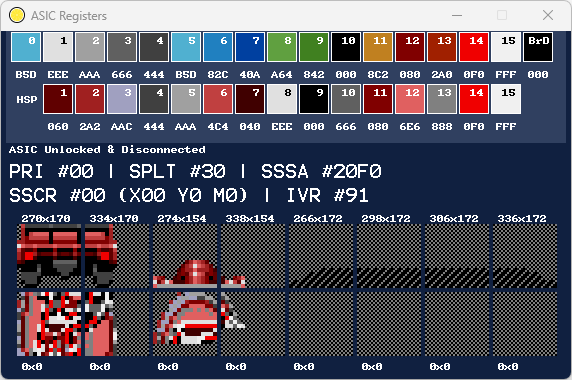
Task: Select palette color 0 swatch B5D
Action: 26,47
